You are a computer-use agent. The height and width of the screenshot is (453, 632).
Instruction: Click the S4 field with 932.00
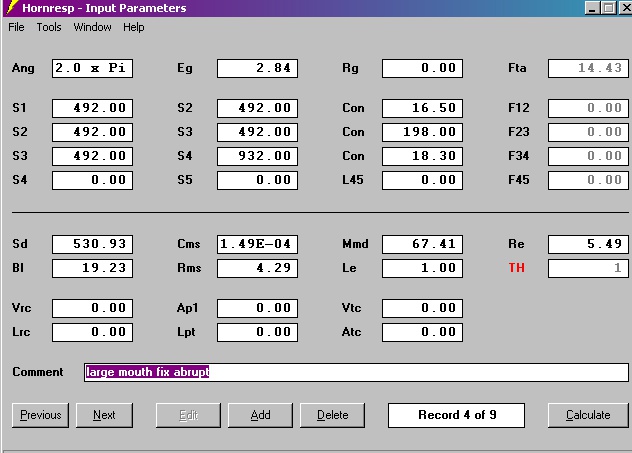click(258, 156)
